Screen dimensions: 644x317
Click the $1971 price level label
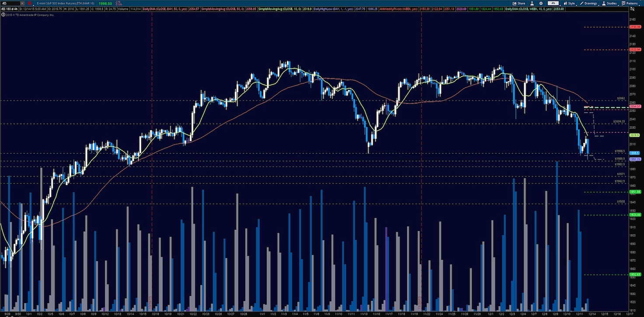[620, 174]
